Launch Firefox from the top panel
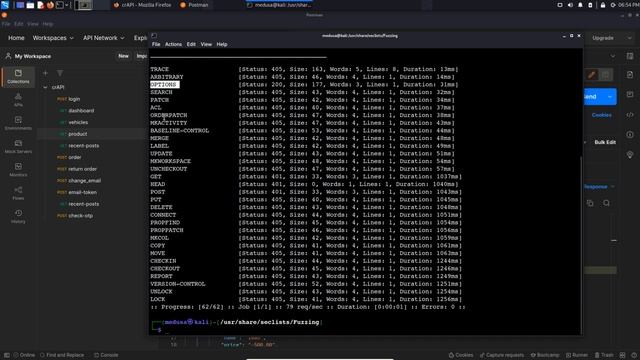This screenshot has width=640, height=360. coord(50,5)
